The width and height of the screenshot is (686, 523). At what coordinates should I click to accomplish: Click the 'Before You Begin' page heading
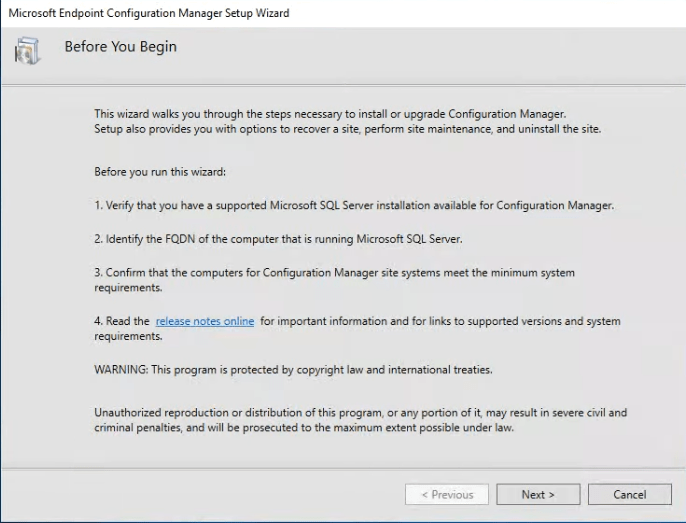tap(120, 47)
